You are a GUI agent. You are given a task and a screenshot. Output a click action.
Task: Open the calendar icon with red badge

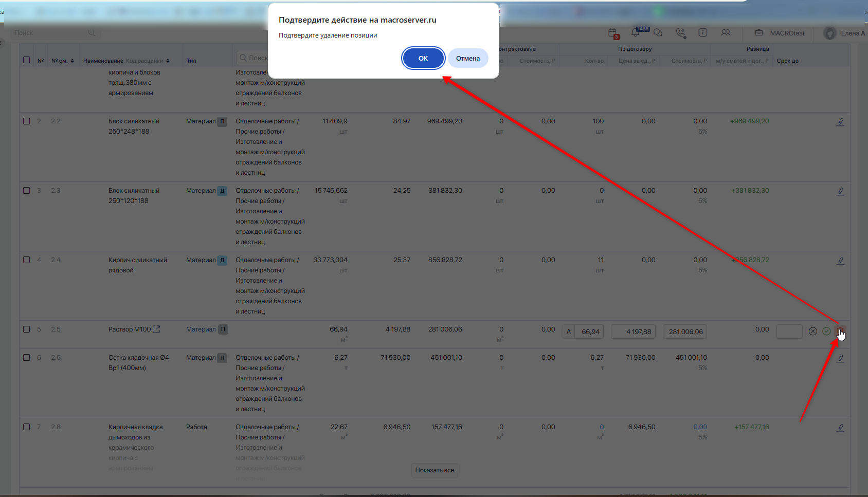(612, 33)
